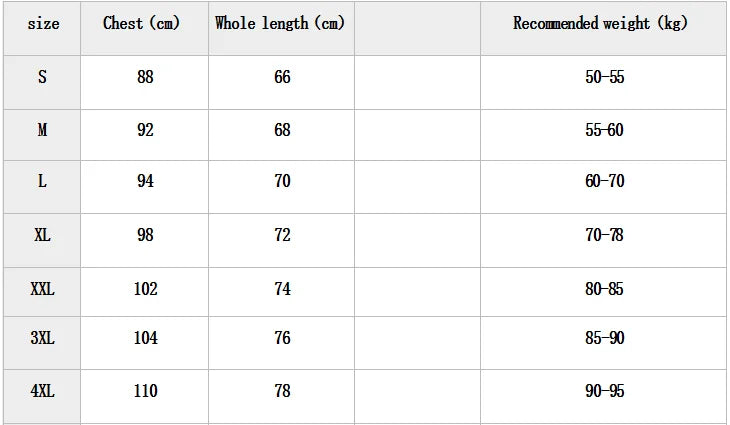Click the 90-95 weight range cell

[604, 391]
